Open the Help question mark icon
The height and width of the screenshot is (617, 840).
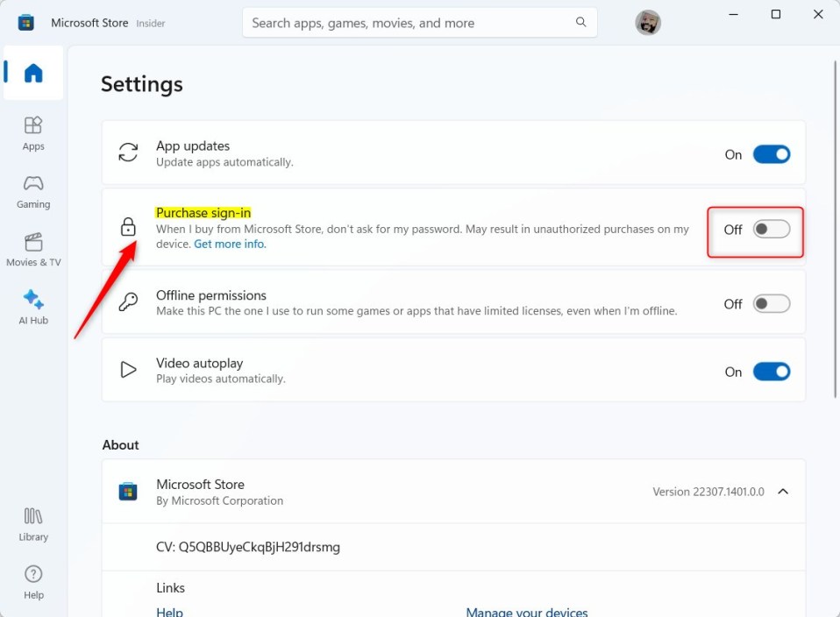[x=33, y=574]
